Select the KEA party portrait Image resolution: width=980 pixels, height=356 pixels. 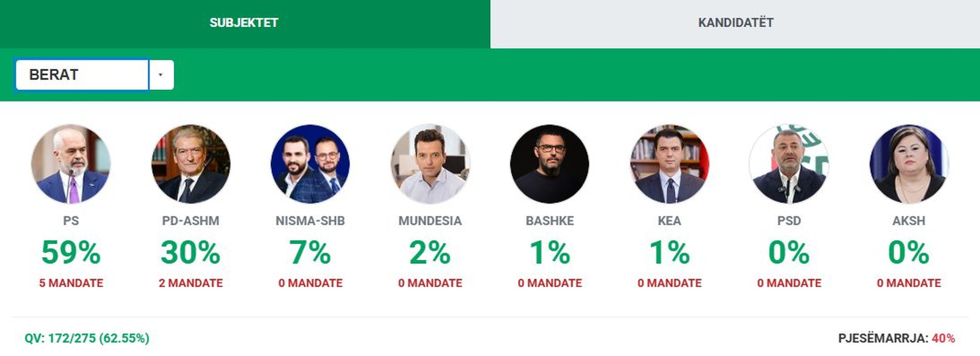669,164
